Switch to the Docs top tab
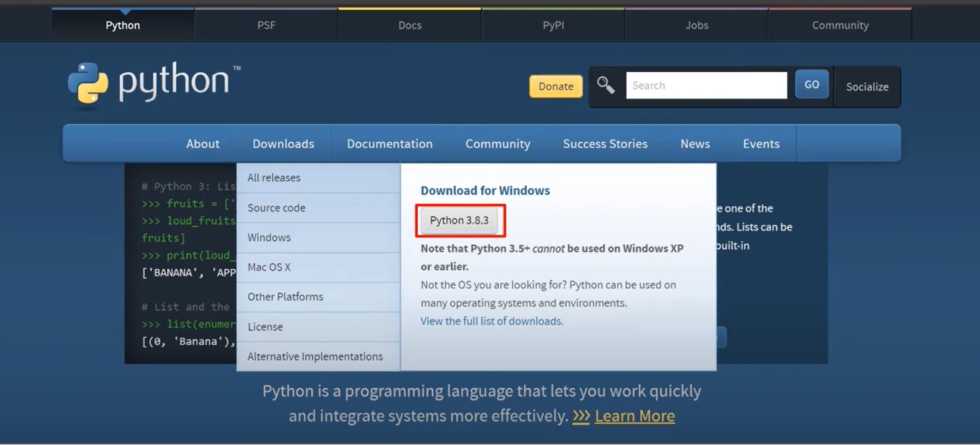The height and width of the screenshot is (445, 980). pos(410,25)
